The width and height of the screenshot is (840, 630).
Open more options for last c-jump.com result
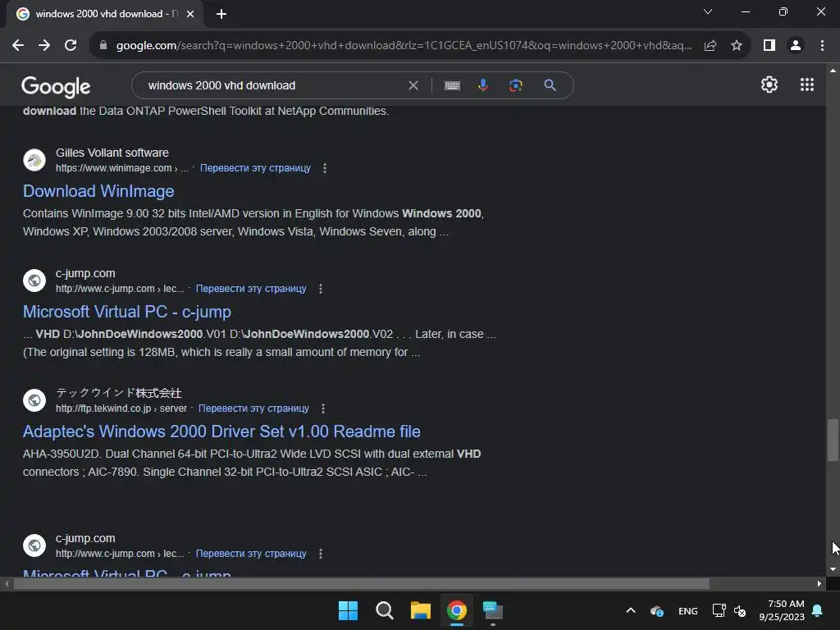[x=321, y=554]
